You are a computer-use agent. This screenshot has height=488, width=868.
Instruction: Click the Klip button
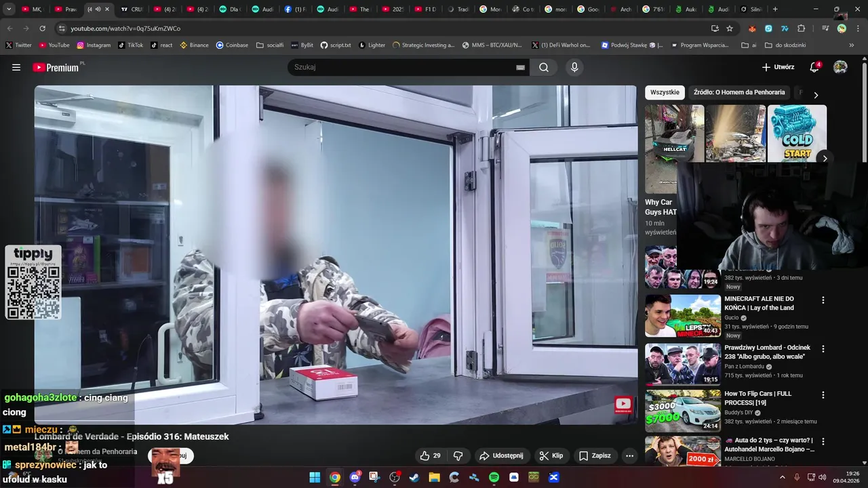(551, 455)
